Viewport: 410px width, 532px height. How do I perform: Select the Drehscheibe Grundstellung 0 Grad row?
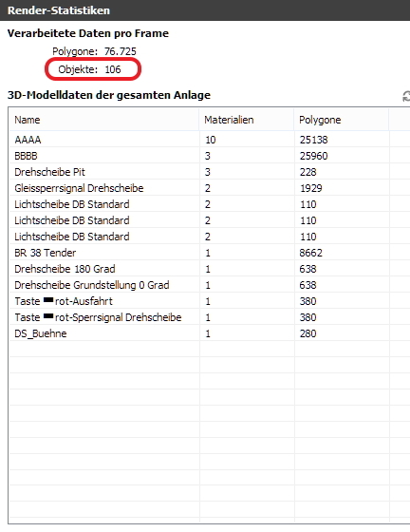click(209, 285)
